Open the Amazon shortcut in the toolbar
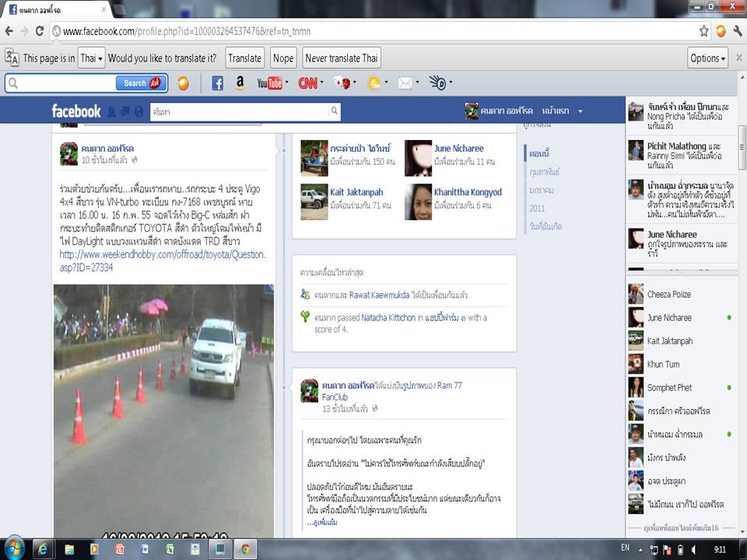747x560 pixels. pyautogui.click(x=240, y=83)
